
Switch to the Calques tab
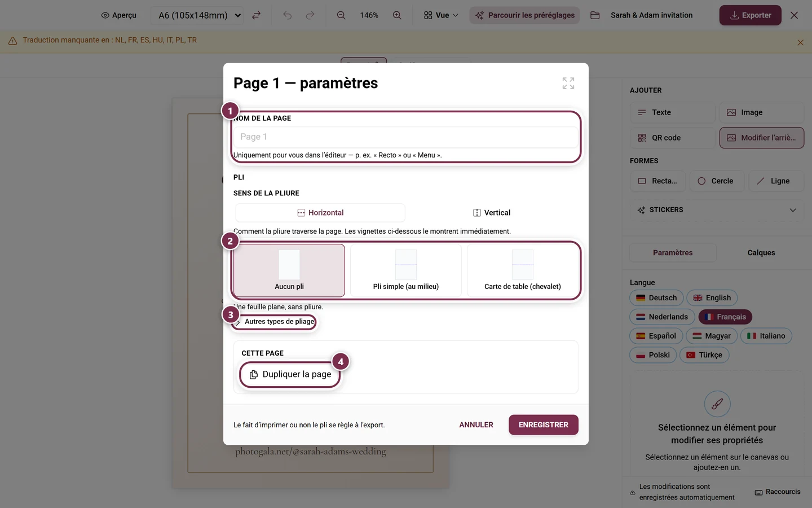point(761,253)
